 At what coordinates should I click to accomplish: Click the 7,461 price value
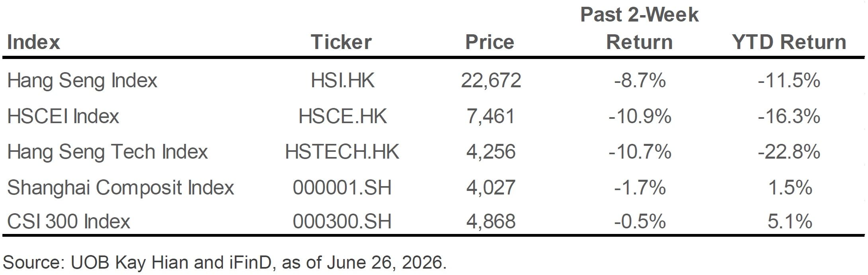491,117
